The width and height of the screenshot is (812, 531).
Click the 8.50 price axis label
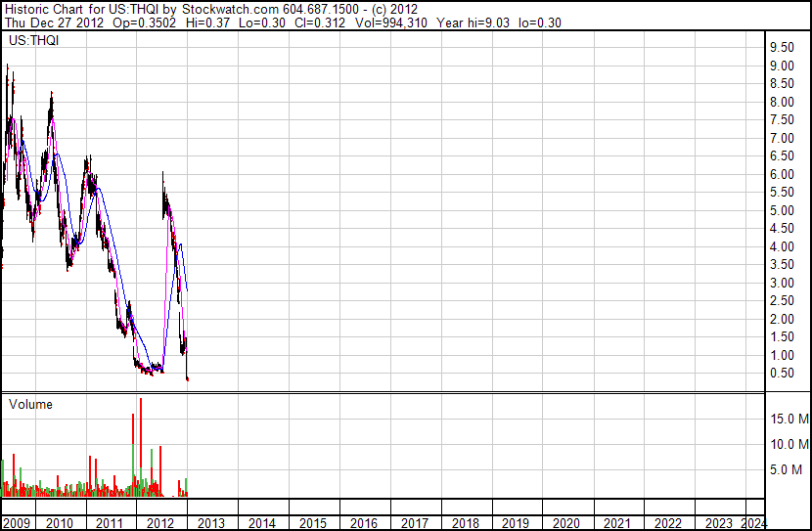click(x=782, y=83)
